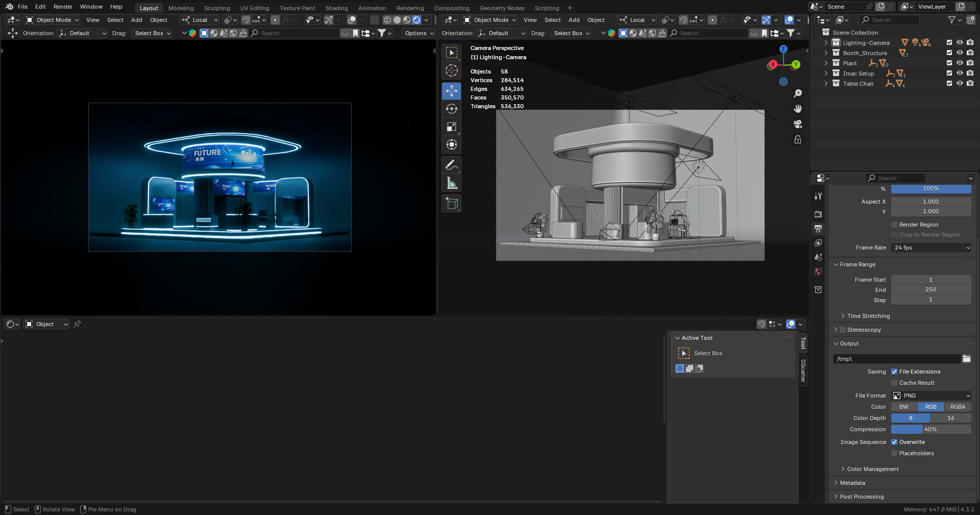Activate the Transform tool in right viewport
Image resolution: width=980 pixels, height=515 pixels.
click(x=452, y=144)
